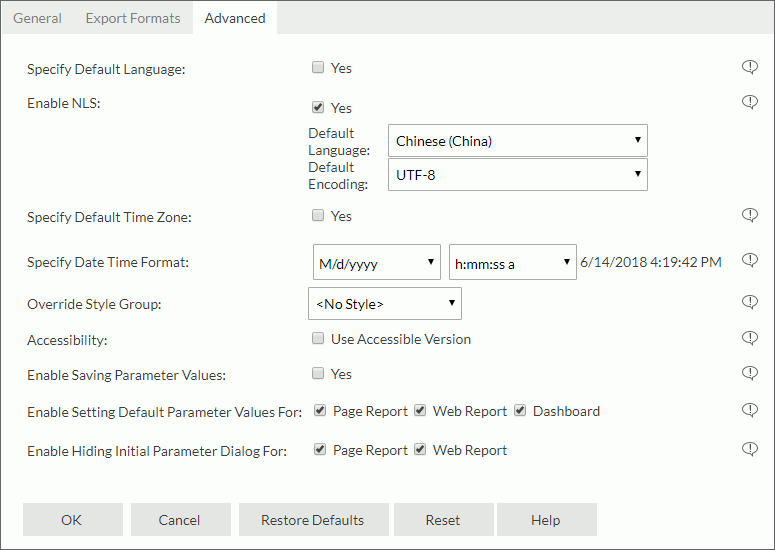Enable the Specify Default Language checkbox
Viewport: 775px width, 550px height.
pyautogui.click(x=318, y=68)
